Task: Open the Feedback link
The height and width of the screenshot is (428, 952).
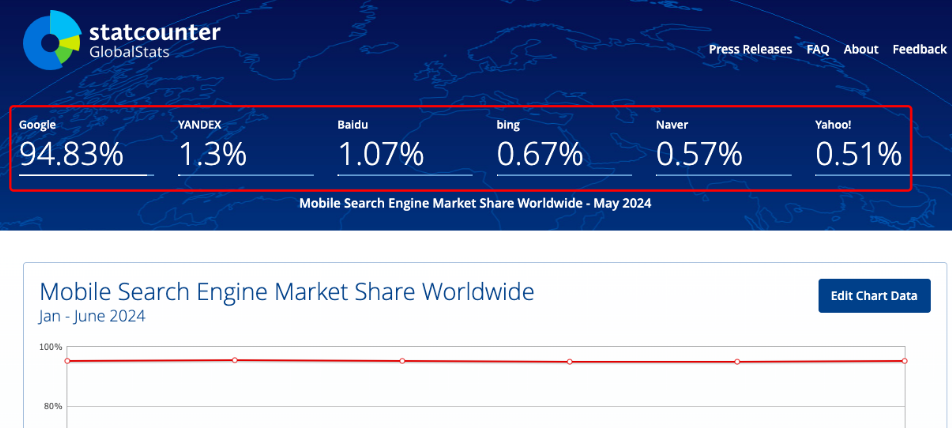Action: click(x=919, y=49)
